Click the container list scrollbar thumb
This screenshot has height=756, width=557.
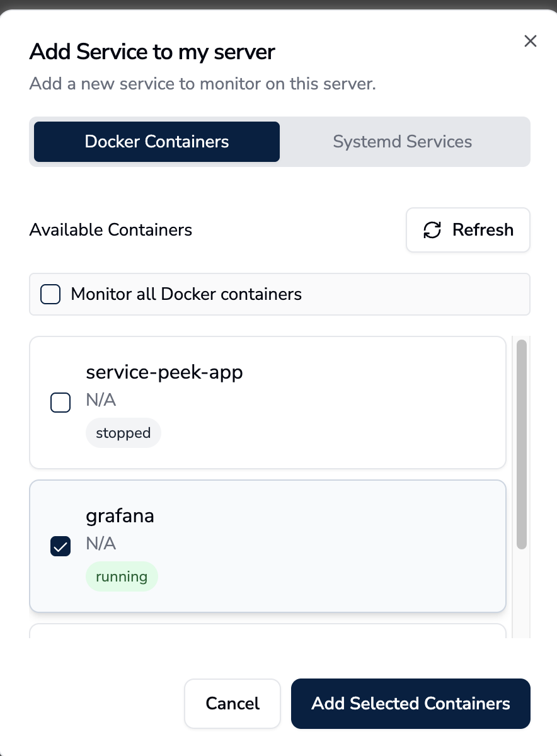522,444
